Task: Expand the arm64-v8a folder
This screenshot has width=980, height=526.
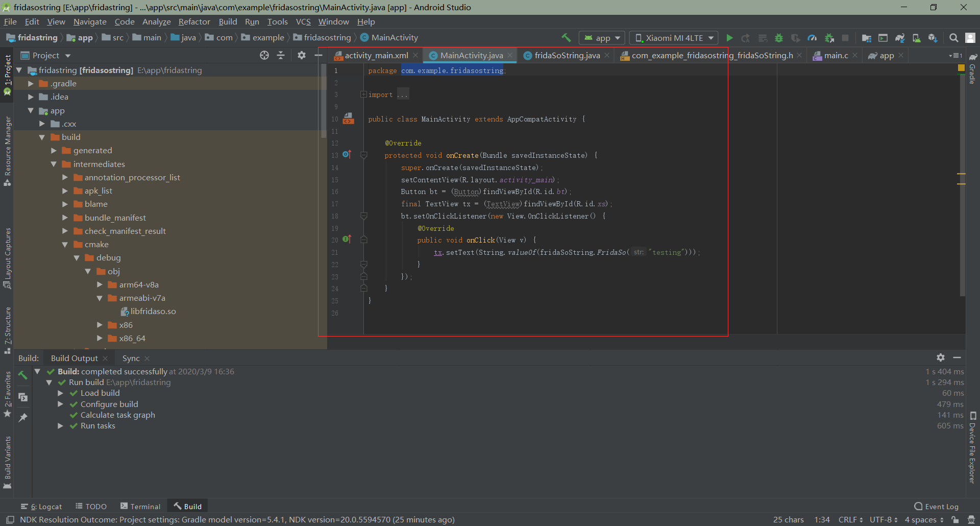Action: point(100,284)
